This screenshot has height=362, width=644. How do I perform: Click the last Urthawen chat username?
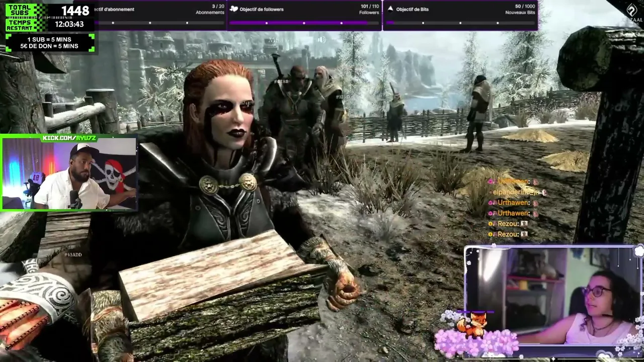pyautogui.click(x=514, y=213)
